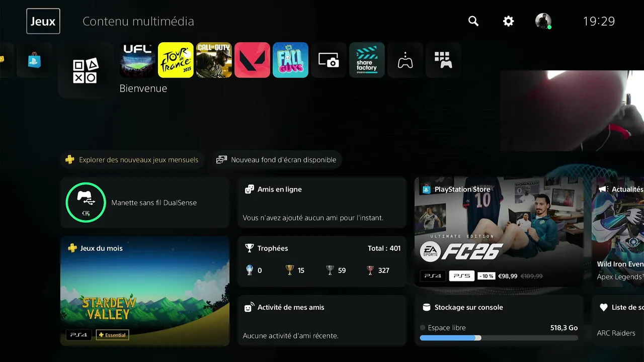Open the controller Remote Play tile
This screenshot has width=644, height=362.
click(x=405, y=60)
